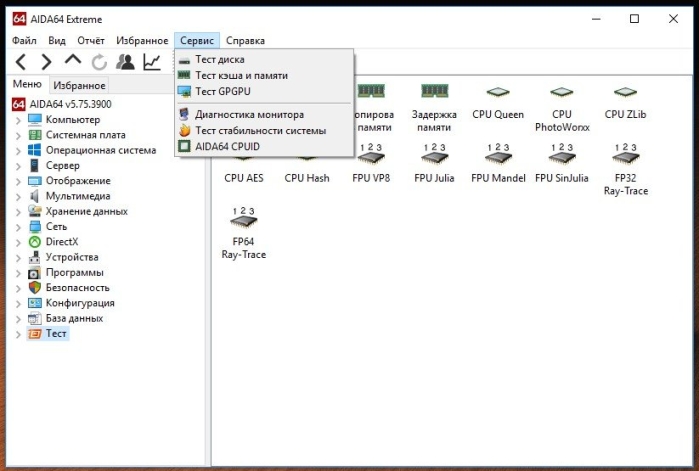
Task: Select Отображение in the tree
Action: tap(69, 180)
